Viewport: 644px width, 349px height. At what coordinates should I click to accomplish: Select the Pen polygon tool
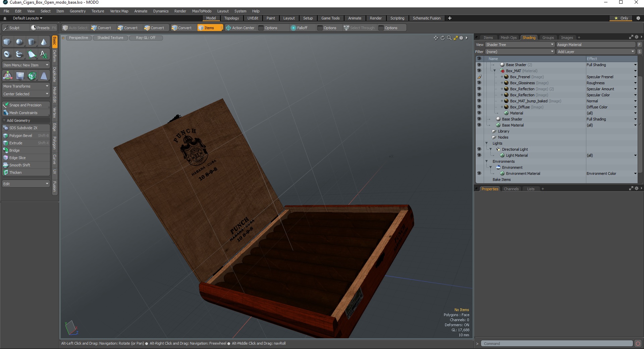click(x=32, y=54)
